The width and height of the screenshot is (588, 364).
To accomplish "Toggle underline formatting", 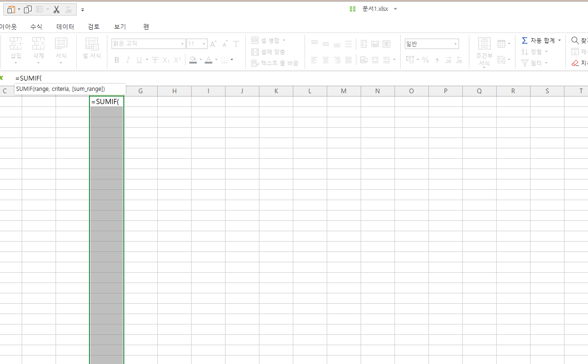I will 139,60.
